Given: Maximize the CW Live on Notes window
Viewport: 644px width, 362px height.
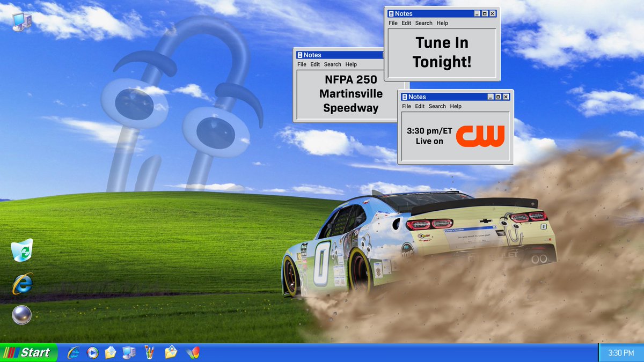Looking at the screenshot, I should coord(498,97).
